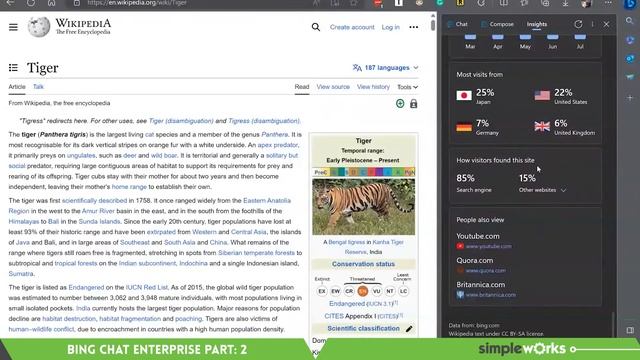Select the Insights tab
The height and width of the screenshot is (360, 640).
tap(537, 24)
